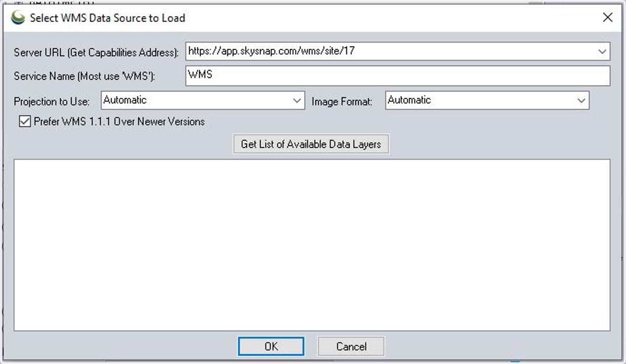The width and height of the screenshot is (626, 364).
Task: Open the Projection to Use dropdown
Action: coord(202,100)
